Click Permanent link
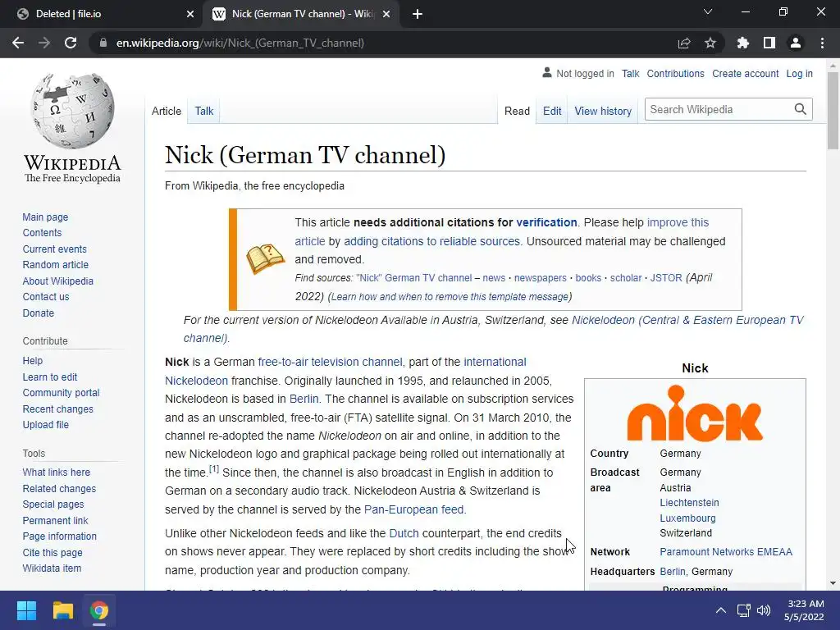Screen dimensions: 840x630 point(55,521)
